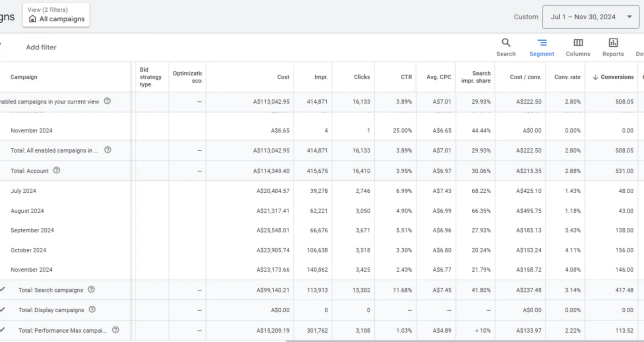Click the A$495.75 cost per conversion cell
Image resolution: width=644 pixels, height=342 pixels.
pos(529,211)
